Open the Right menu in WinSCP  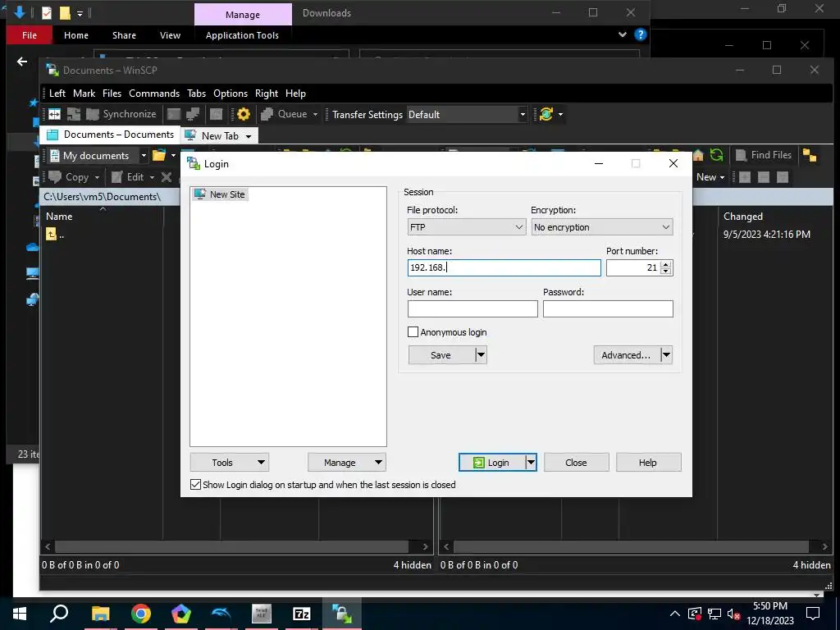pyautogui.click(x=267, y=94)
